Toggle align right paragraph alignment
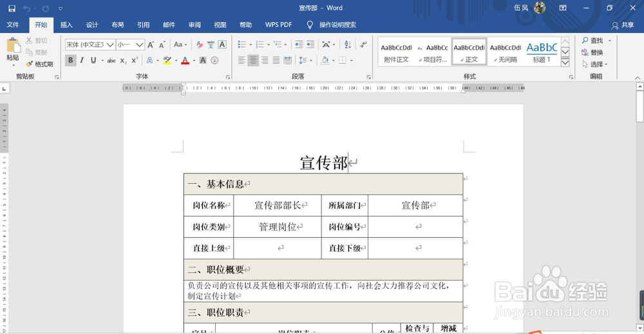644x334 pixels. coord(265,61)
